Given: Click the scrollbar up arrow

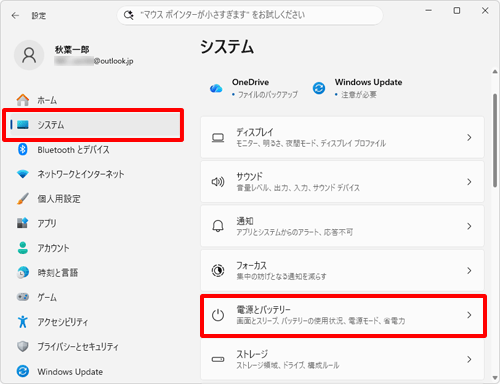Looking at the screenshot, I should (x=495, y=72).
